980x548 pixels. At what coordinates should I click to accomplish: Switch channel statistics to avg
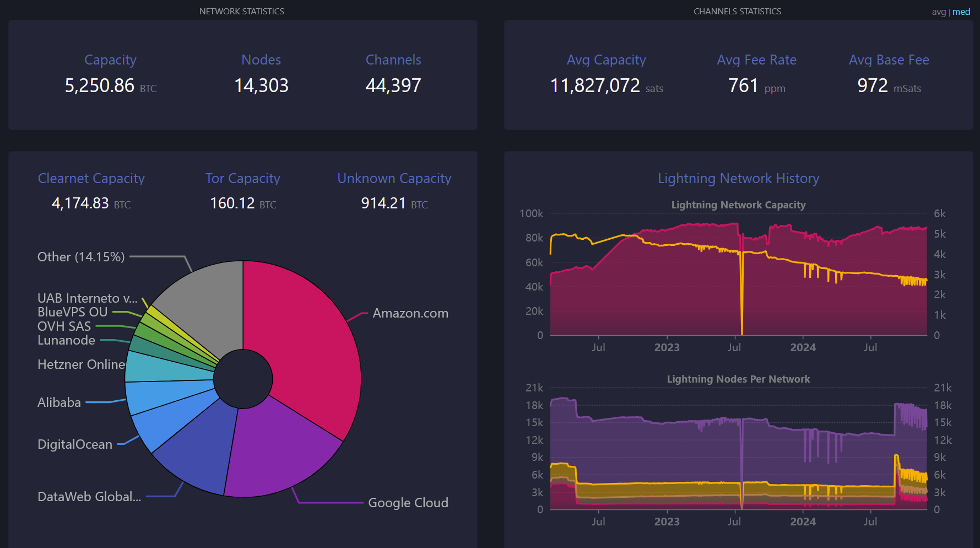click(938, 12)
